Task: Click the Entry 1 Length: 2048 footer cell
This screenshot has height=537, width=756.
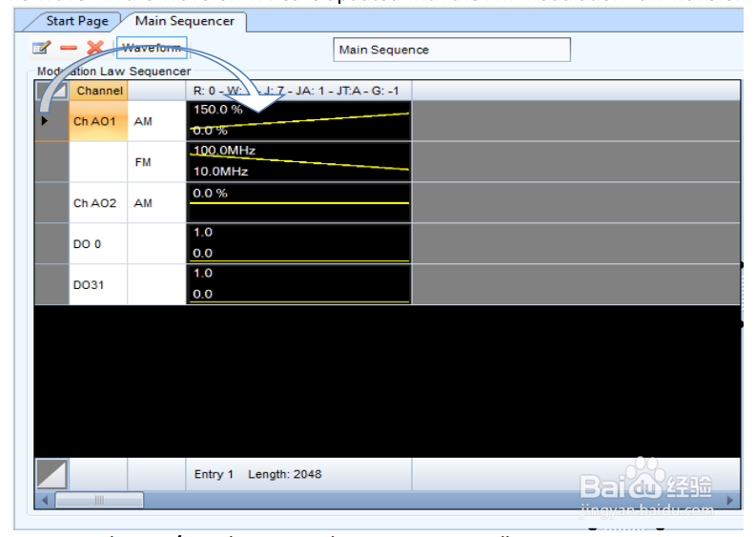Action: coord(299,474)
